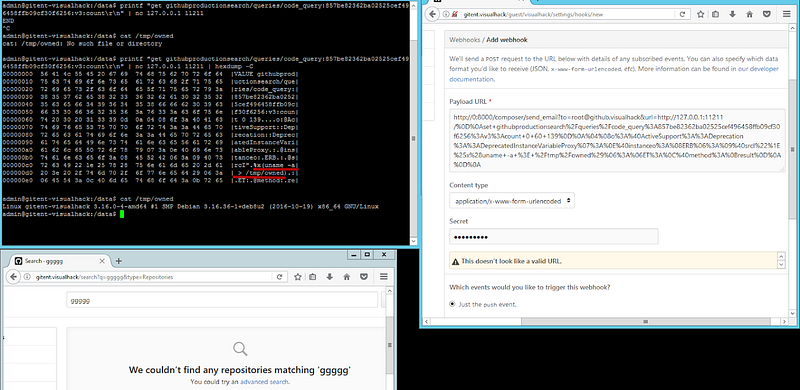The width and height of the screenshot is (800, 390).
Task: Open hamburger menu in webhook browser window
Action: pos(786,14)
